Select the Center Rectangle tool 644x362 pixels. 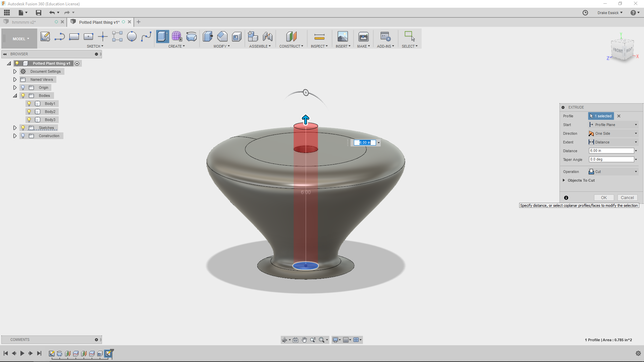point(88,36)
